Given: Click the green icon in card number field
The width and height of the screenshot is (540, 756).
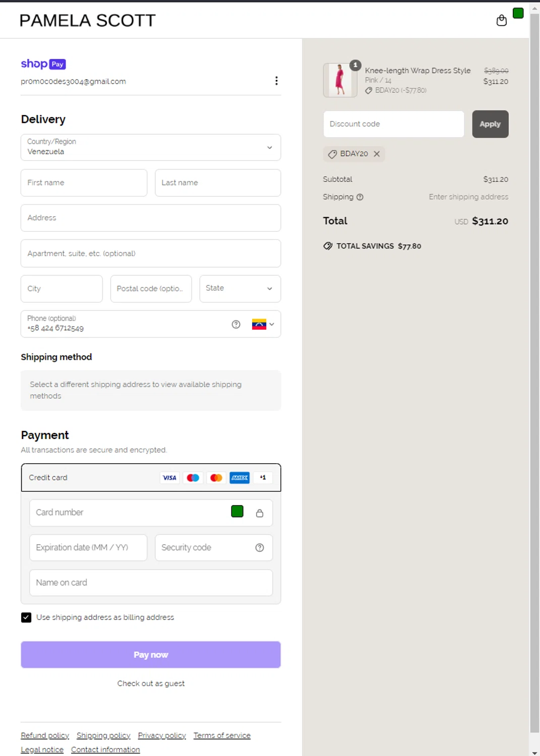Looking at the screenshot, I should coord(237,512).
